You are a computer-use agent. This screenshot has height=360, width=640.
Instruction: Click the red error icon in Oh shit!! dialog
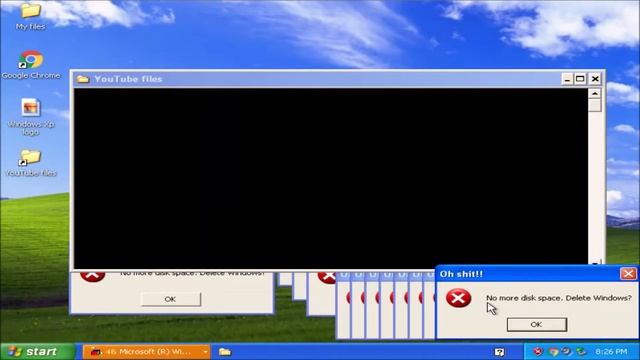coord(458,298)
